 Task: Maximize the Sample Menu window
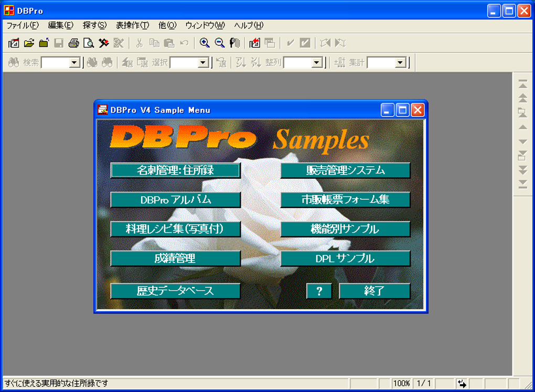(403, 111)
